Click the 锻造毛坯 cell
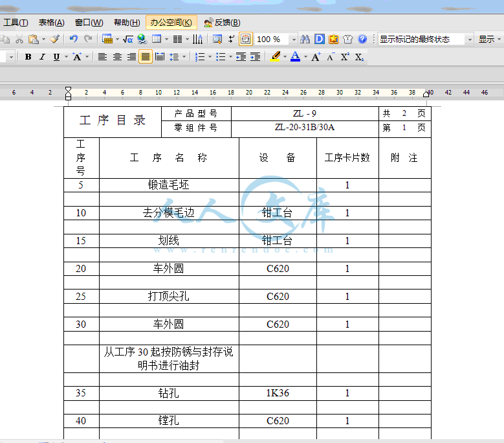The width and height of the screenshot is (504, 443). point(169,185)
